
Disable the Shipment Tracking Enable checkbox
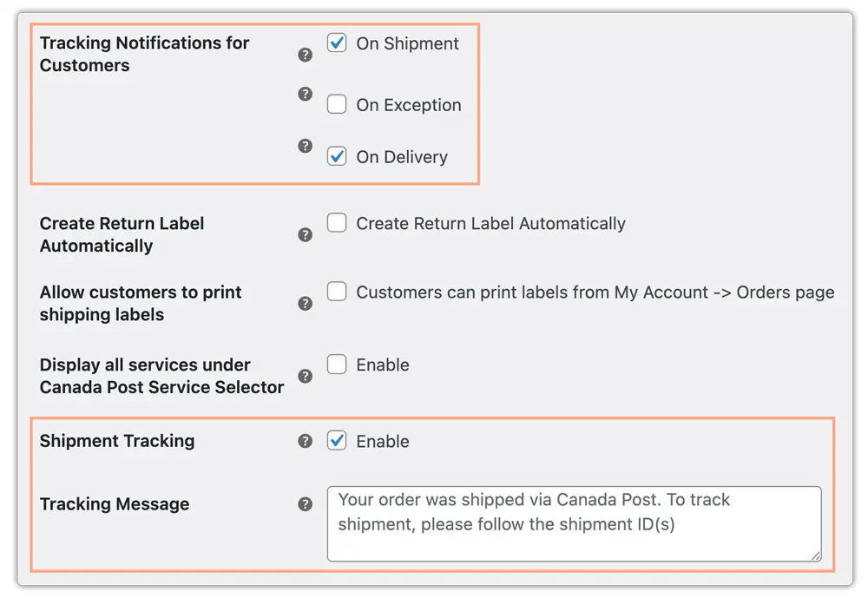337,441
